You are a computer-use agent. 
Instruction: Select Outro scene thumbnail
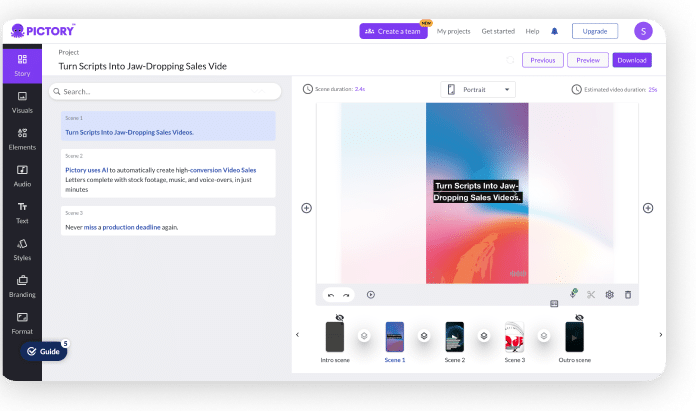(574, 337)
